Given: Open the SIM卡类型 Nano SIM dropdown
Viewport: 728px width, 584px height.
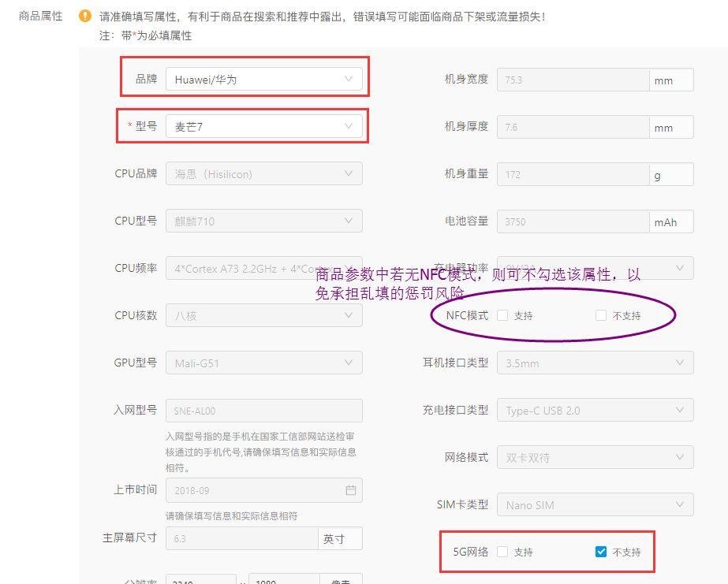Looking at the screenshot, I should [x=595, y=504].
